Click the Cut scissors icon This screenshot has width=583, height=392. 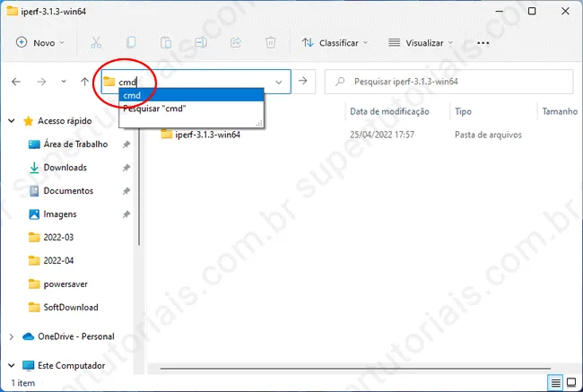pos(97,42)
